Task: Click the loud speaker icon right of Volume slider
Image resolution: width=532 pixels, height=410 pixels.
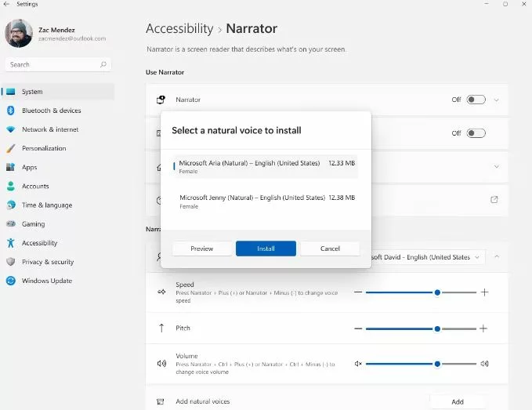Action: 484,364
